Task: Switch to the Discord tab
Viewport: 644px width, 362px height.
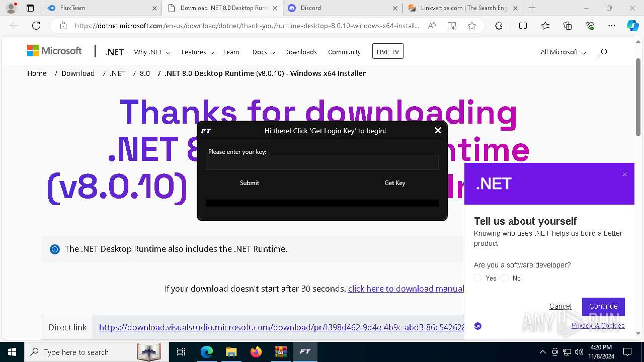Action: click(x=343, y=8)
